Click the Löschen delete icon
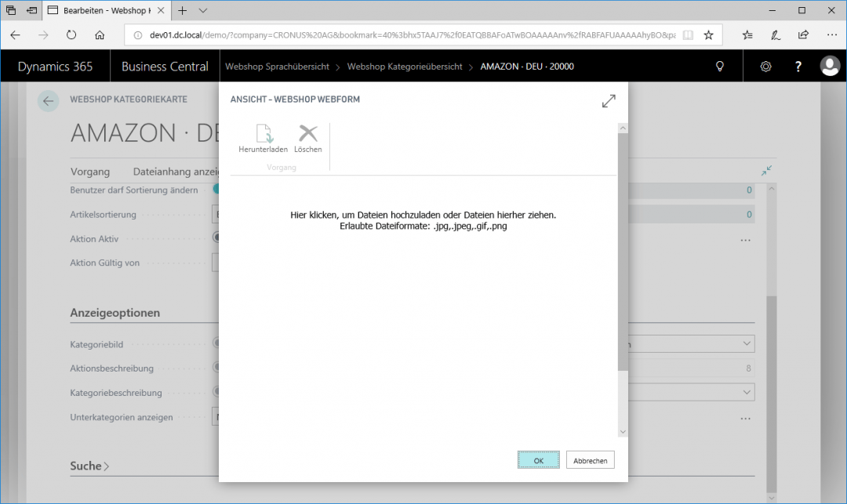The image size is (847, 504). click(308, 133)
